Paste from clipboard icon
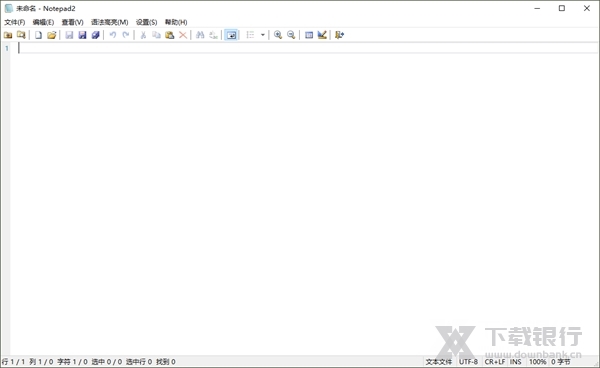600x368 pixels. click(170, 35)
